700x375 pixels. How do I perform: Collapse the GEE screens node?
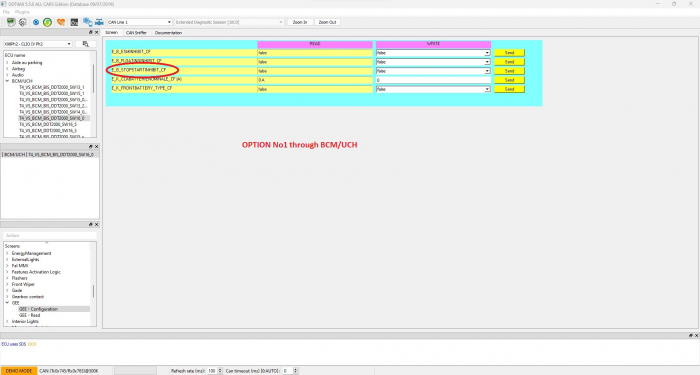click(x=7, y=303)
